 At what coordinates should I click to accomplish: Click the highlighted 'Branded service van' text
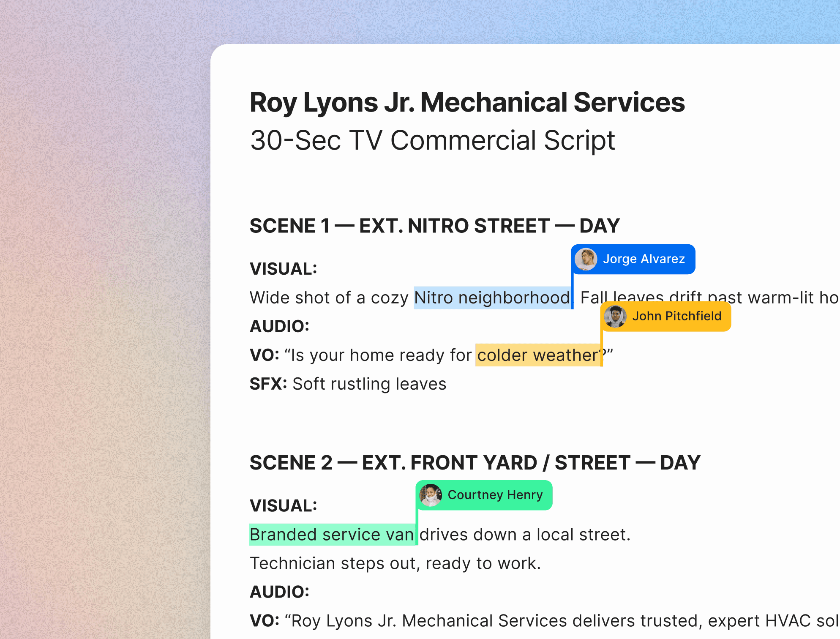click(x=331, y=535)
